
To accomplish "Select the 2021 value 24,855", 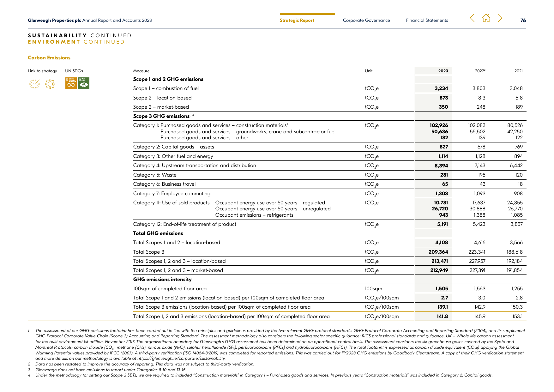I will click(515, 203).
